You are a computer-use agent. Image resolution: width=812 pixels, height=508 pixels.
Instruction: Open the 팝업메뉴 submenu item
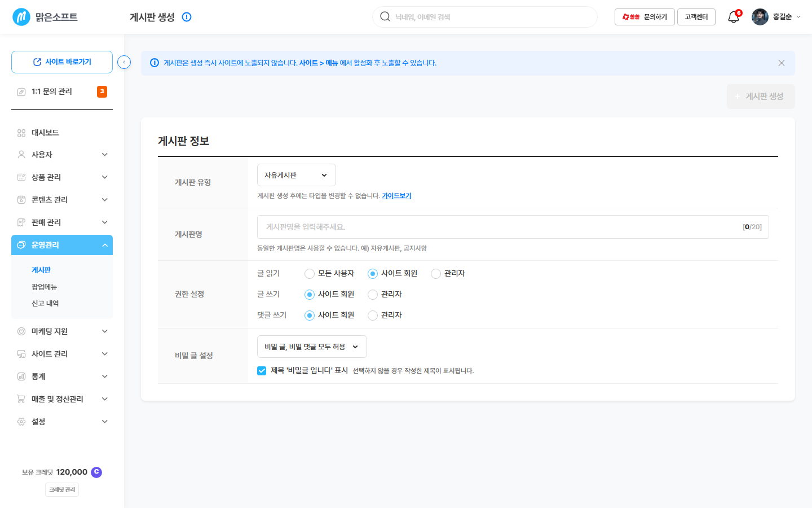44,287
